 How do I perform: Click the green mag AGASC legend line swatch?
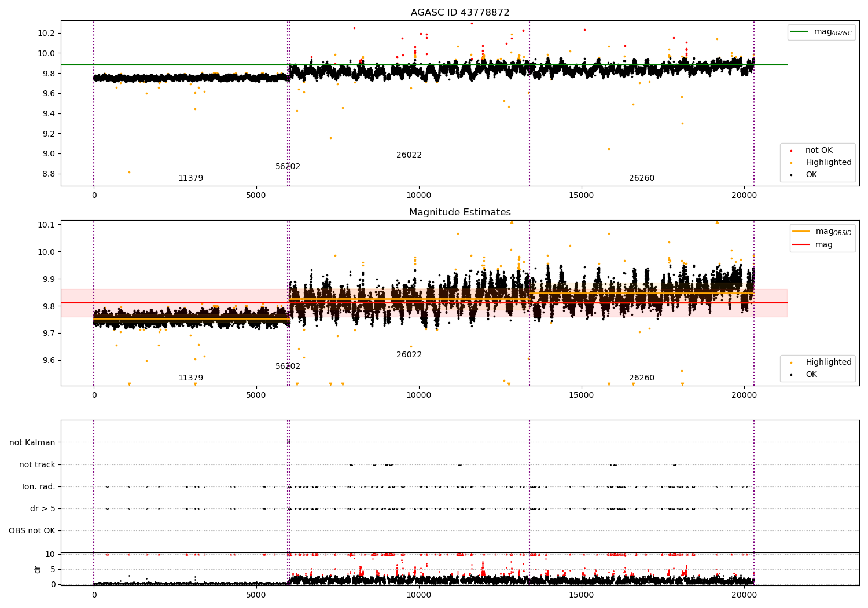pos(800,32)
